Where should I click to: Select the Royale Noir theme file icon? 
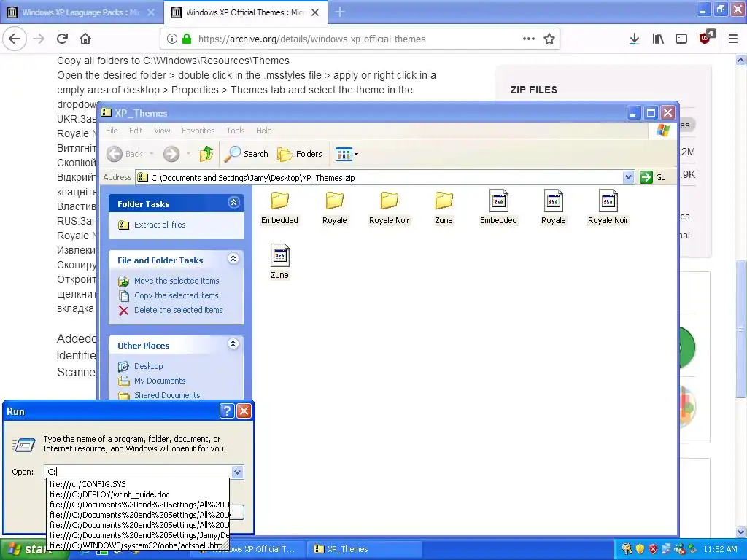[x=608, y=208]
